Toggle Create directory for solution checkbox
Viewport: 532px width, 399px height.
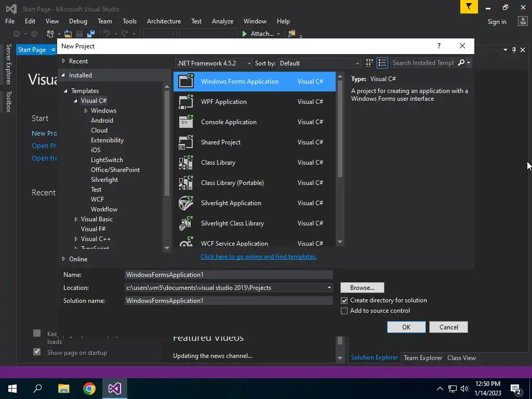(x=344, y=301)
